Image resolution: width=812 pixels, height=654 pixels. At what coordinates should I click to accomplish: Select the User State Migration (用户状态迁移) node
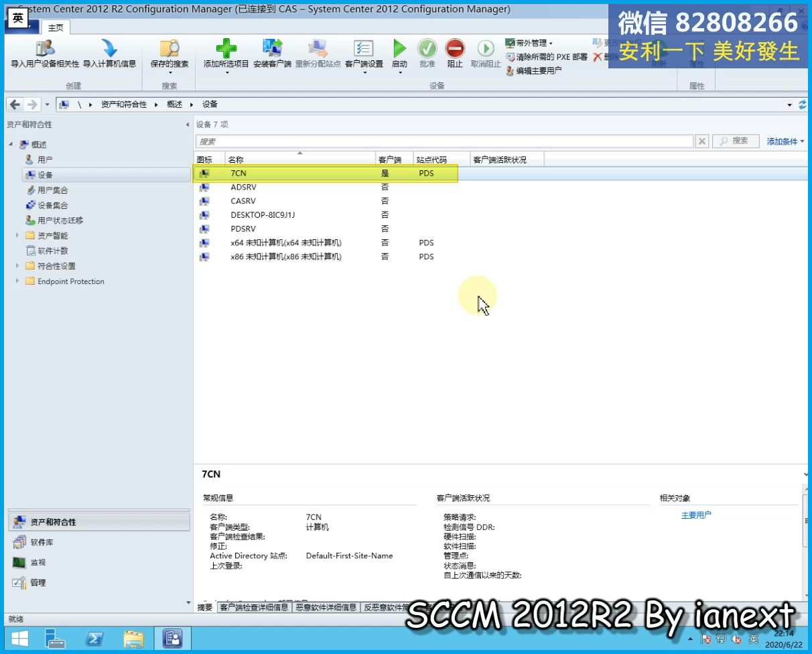(x=60, y=220)
